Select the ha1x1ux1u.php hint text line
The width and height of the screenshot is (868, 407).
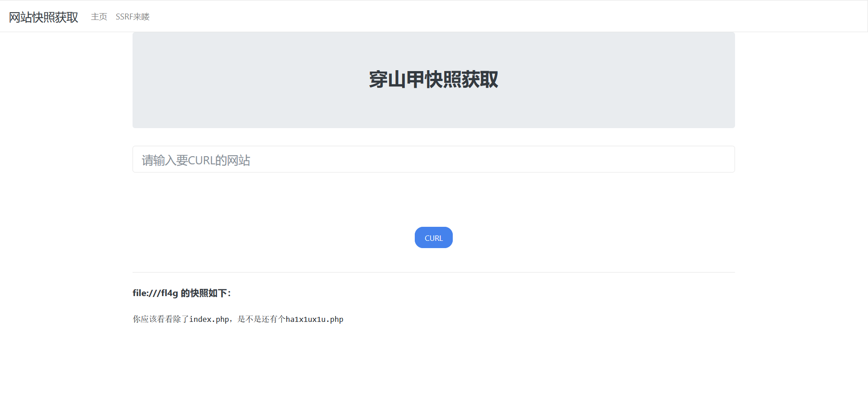click(238, 319)
